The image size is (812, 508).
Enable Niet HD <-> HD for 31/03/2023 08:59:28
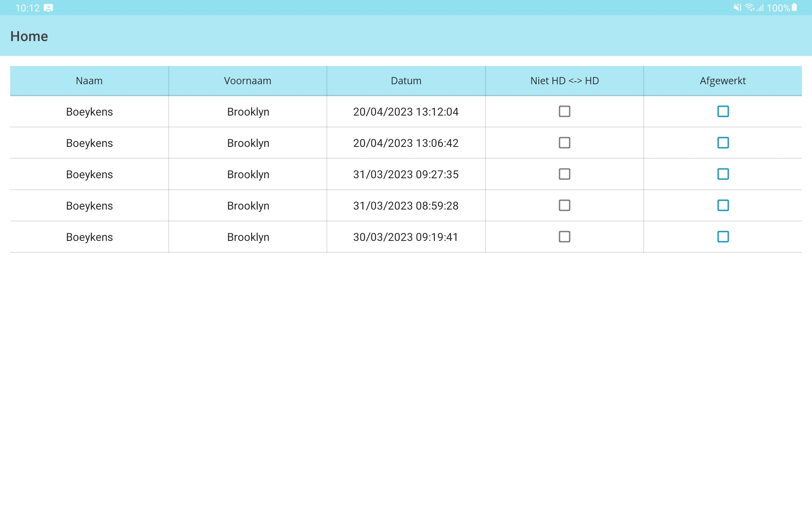pos(565,205)
